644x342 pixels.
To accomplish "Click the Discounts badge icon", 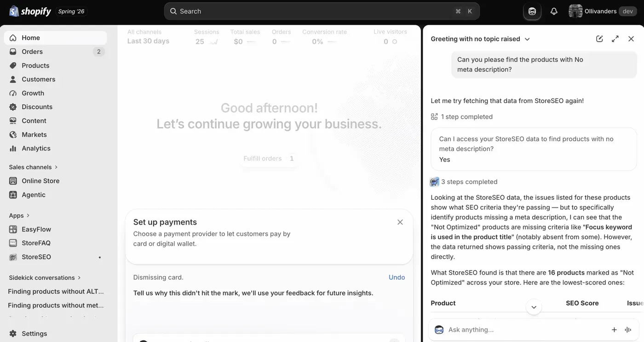I will pos(13,107).
